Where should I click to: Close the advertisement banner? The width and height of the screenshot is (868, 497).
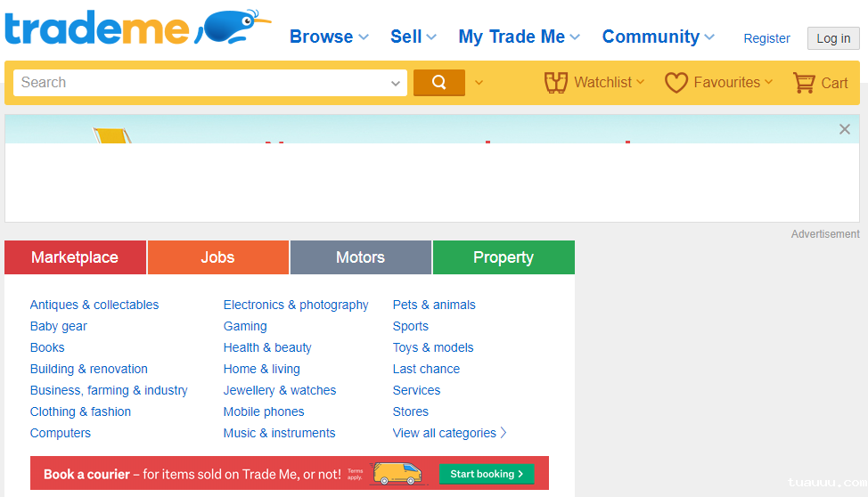844,129
